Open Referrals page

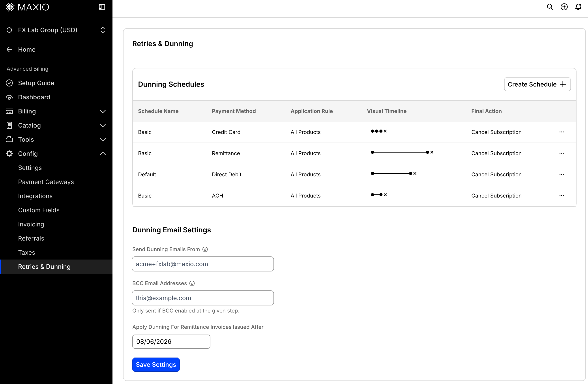31,238
